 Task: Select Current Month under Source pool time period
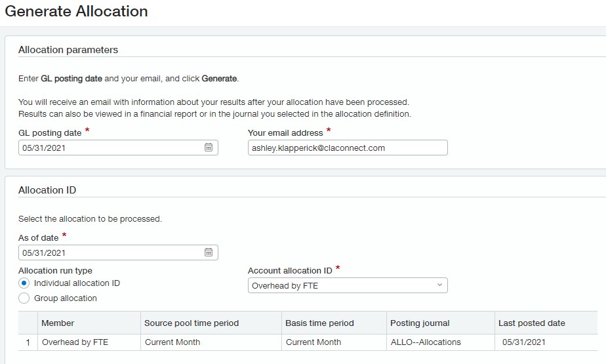coord(172,342)
